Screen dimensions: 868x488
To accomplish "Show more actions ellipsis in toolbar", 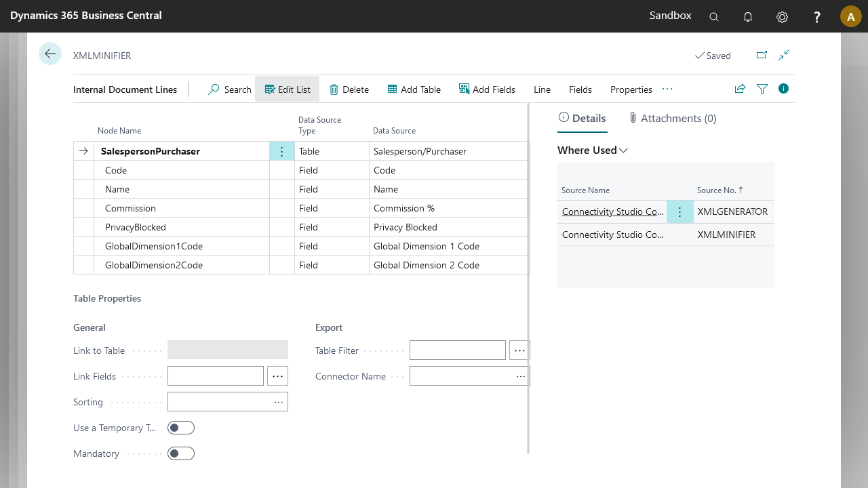I will click(x=667, y=89).
